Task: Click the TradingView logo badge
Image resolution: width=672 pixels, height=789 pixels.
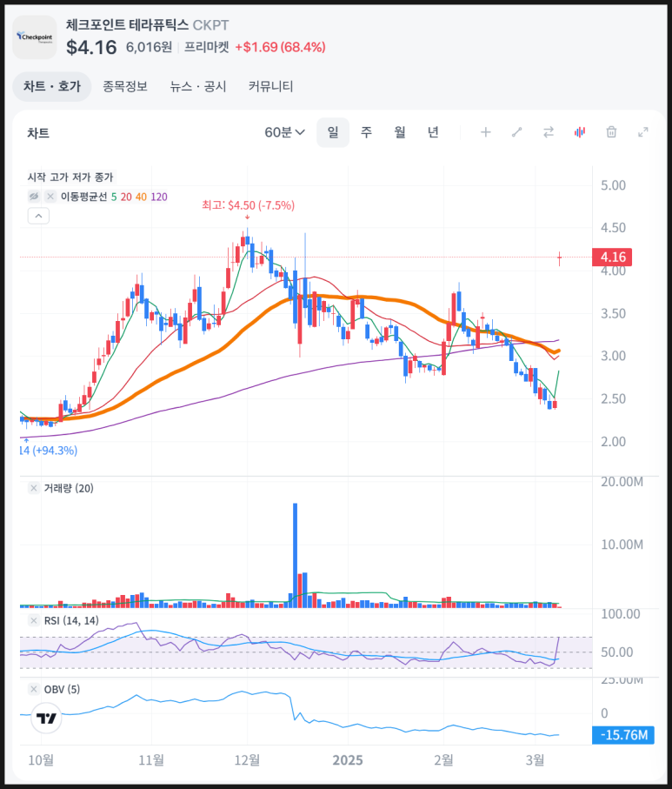Action: (46, 719)
